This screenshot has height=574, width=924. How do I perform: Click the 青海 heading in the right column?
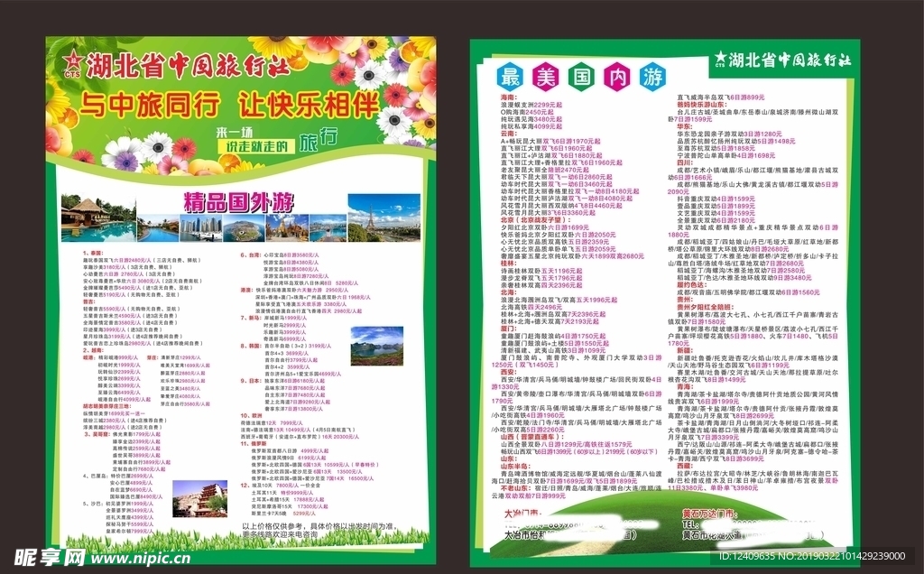click(x=684, y=386)
